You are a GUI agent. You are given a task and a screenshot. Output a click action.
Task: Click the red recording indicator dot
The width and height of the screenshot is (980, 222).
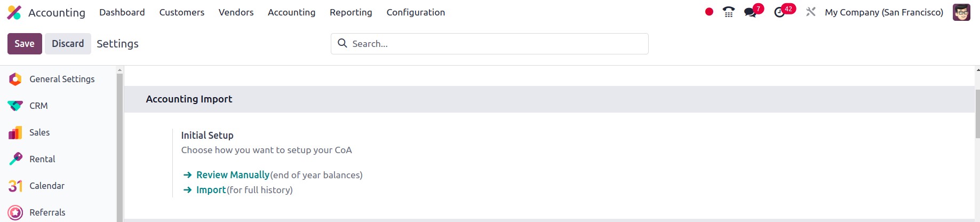click(x=709, y=12)
